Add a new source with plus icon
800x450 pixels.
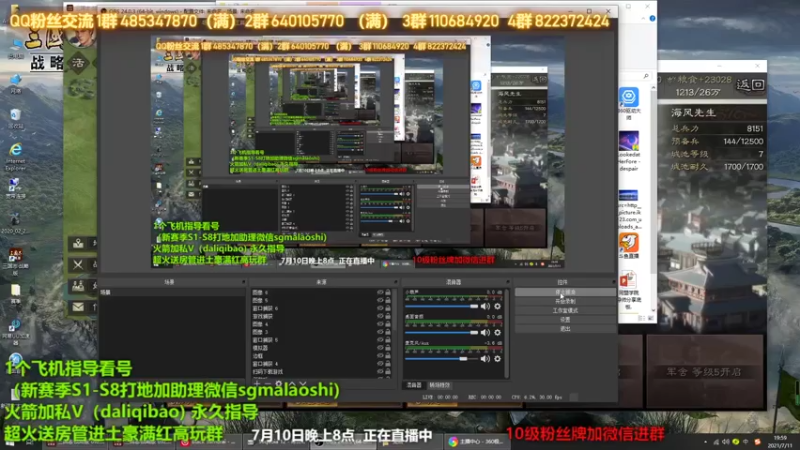257,384
